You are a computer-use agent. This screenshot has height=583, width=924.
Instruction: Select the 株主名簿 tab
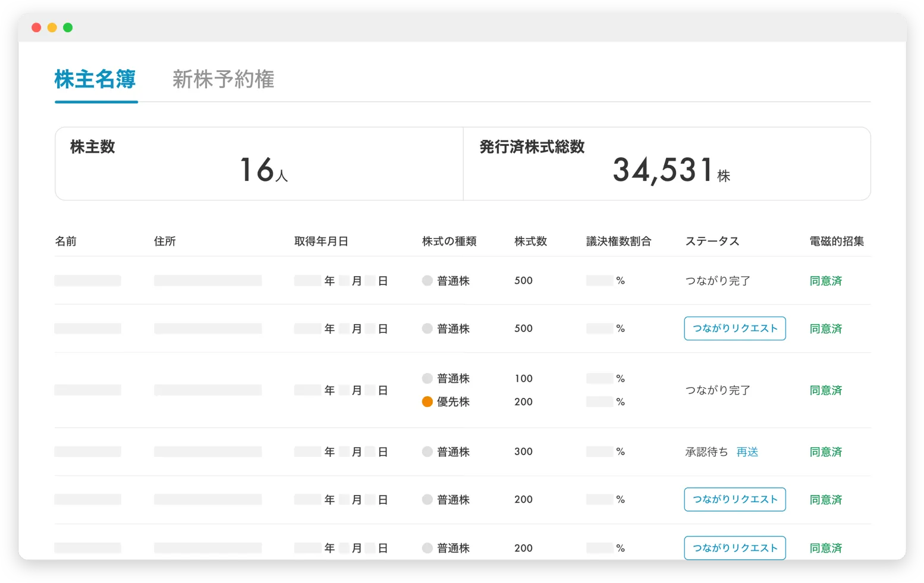point(95,79)
